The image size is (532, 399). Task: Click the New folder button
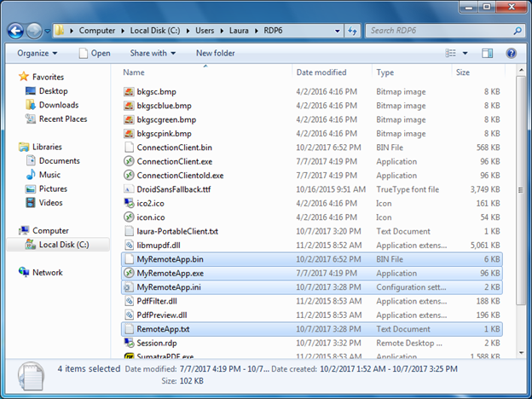(x=215, y=53)
